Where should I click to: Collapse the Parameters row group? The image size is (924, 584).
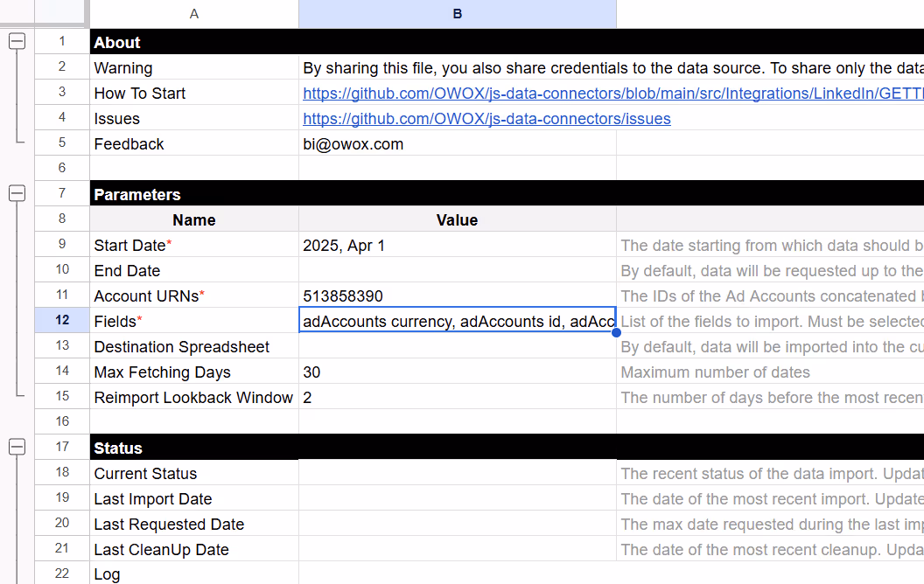point(17,191)
